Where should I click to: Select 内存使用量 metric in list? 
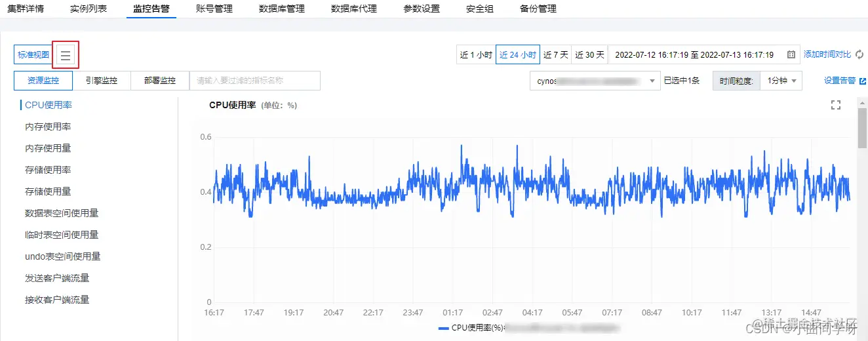[x=48, y=148]
